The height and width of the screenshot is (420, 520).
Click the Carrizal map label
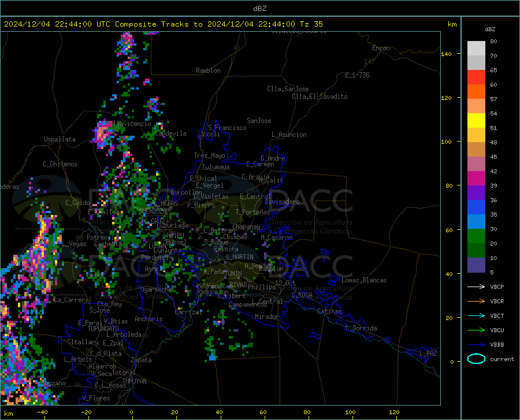point(188,312)
